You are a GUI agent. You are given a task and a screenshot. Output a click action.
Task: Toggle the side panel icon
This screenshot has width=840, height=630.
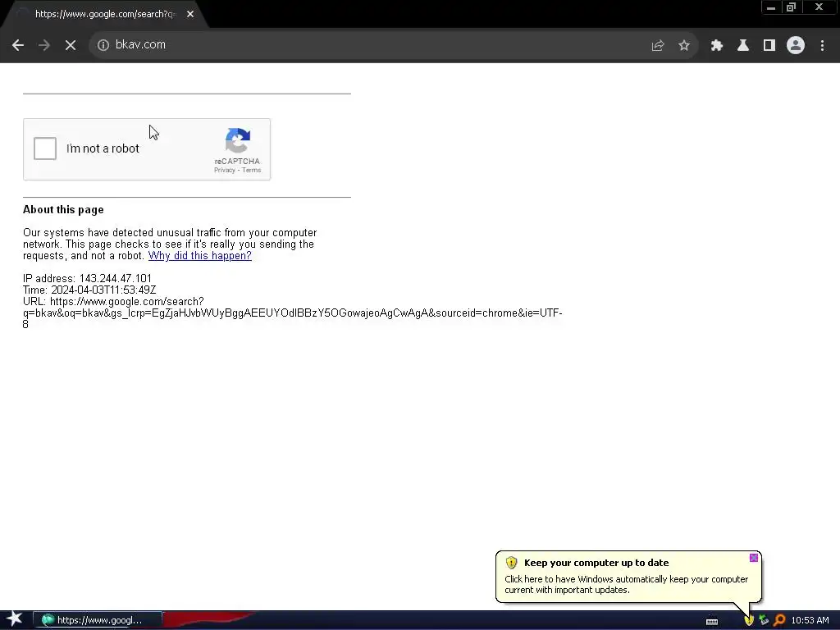click(769, 46)
